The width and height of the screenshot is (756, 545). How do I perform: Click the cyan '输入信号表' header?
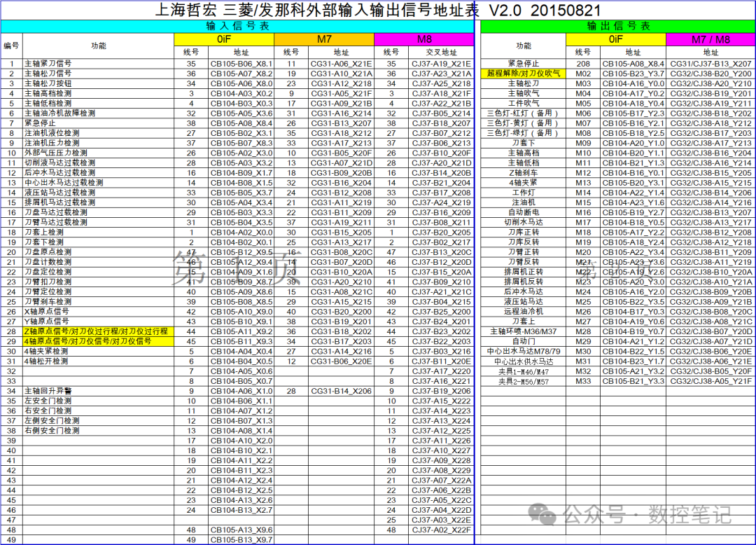click(238, 26)
